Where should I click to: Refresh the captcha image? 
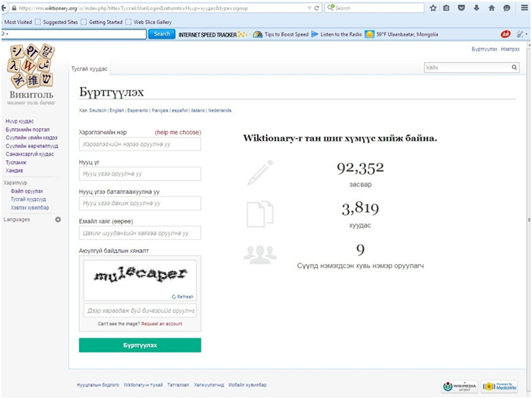click(x=182, y=297)
